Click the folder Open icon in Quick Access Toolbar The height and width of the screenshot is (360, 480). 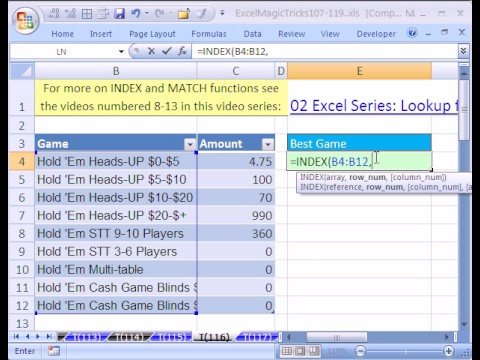[x=183, y=14]
